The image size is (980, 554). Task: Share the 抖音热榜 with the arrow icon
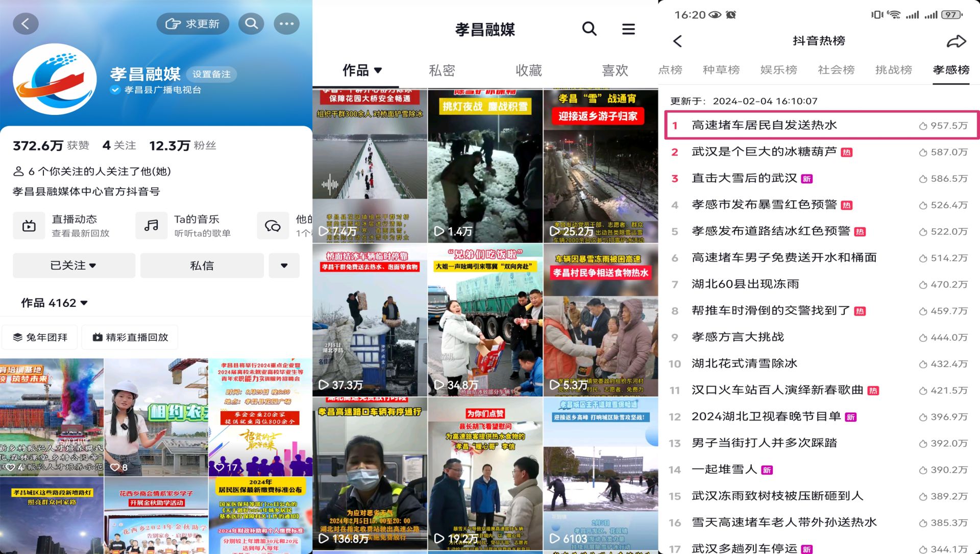(x=956, y=41)
